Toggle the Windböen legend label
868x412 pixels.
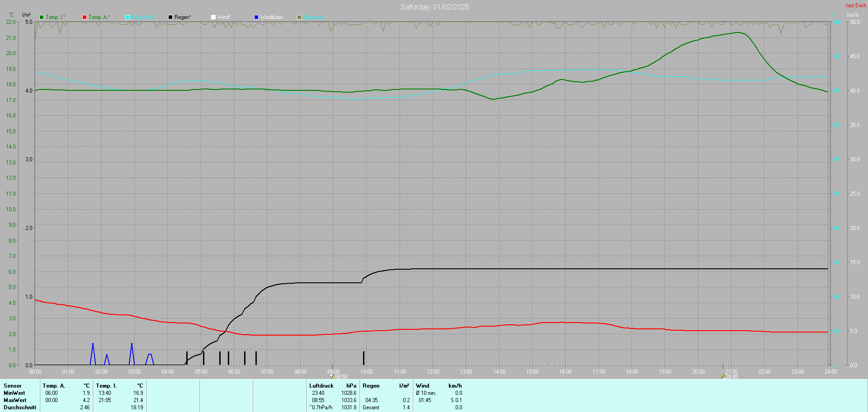[271, 17]
